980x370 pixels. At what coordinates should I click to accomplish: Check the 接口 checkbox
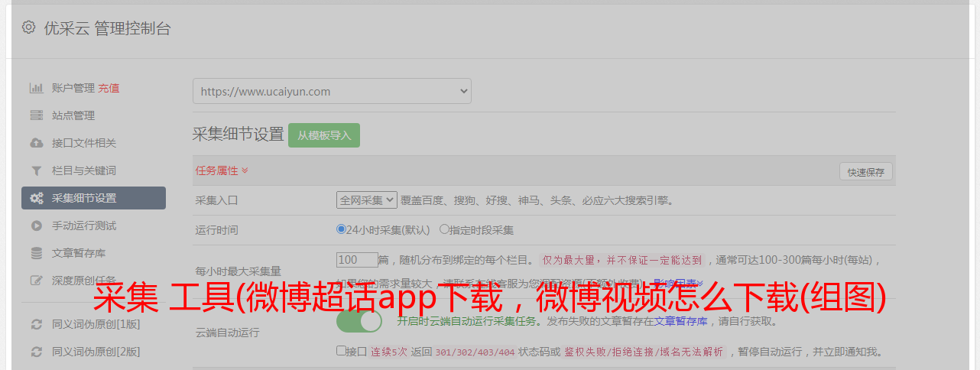tap(341, 352)
